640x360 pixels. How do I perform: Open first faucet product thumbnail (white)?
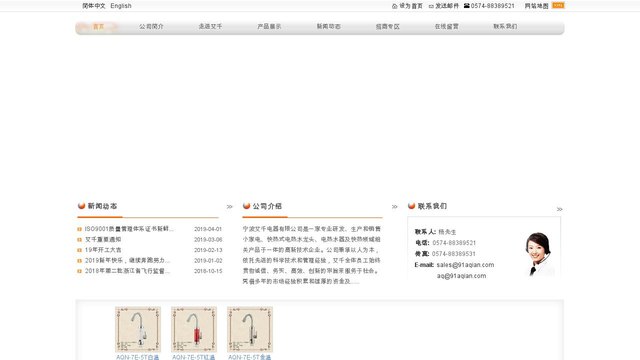coord(138,329)
